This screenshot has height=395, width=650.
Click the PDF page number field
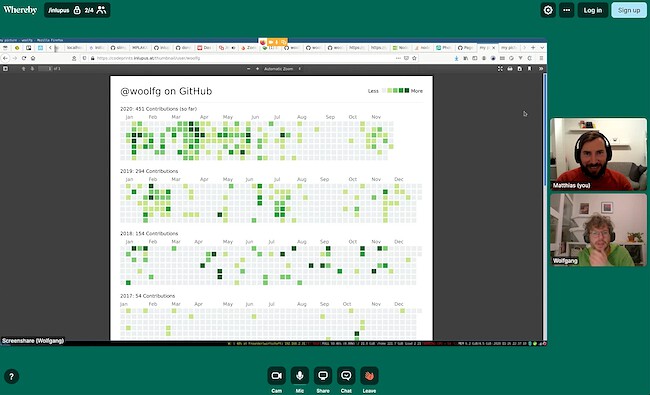pos(45,68)
